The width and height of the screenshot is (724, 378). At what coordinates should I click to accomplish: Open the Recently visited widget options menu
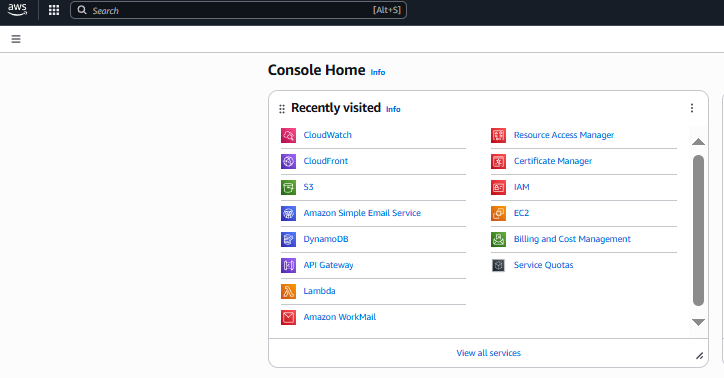tap(692, 108)
